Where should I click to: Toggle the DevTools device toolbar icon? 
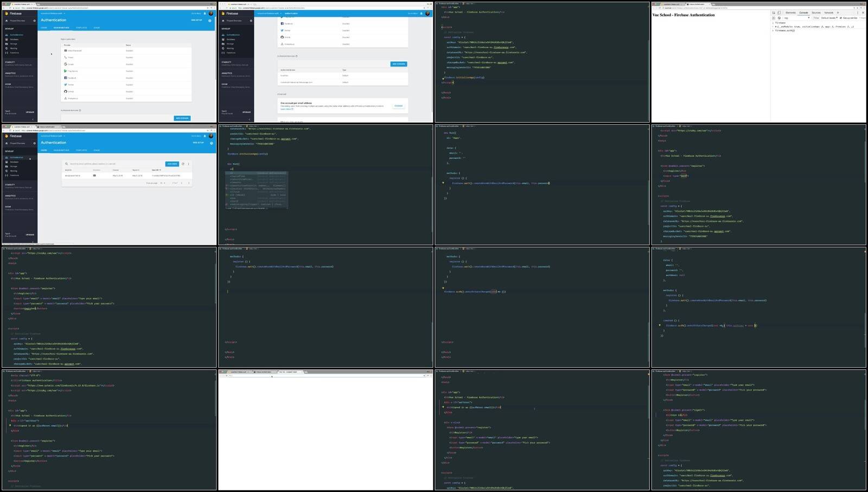779,12
